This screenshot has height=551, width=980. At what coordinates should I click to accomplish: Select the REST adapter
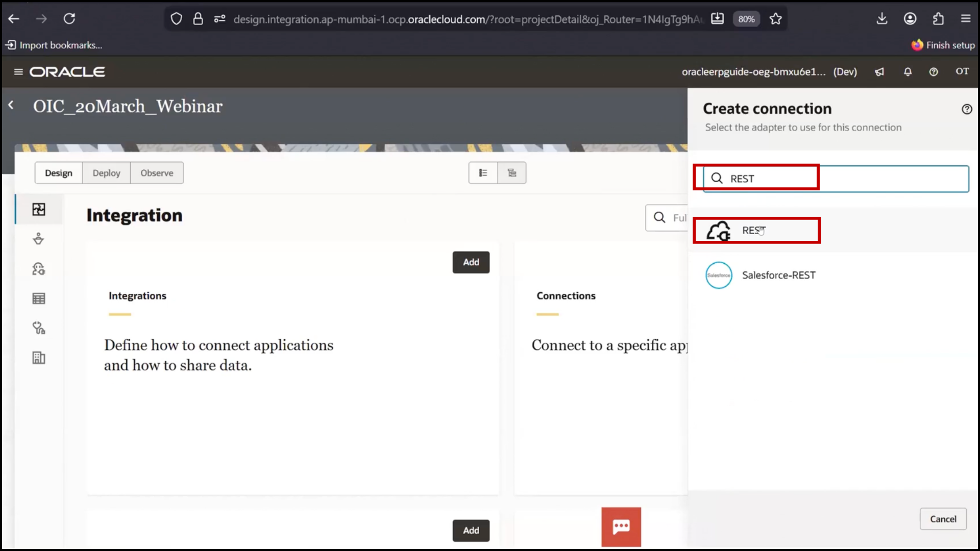833,231
